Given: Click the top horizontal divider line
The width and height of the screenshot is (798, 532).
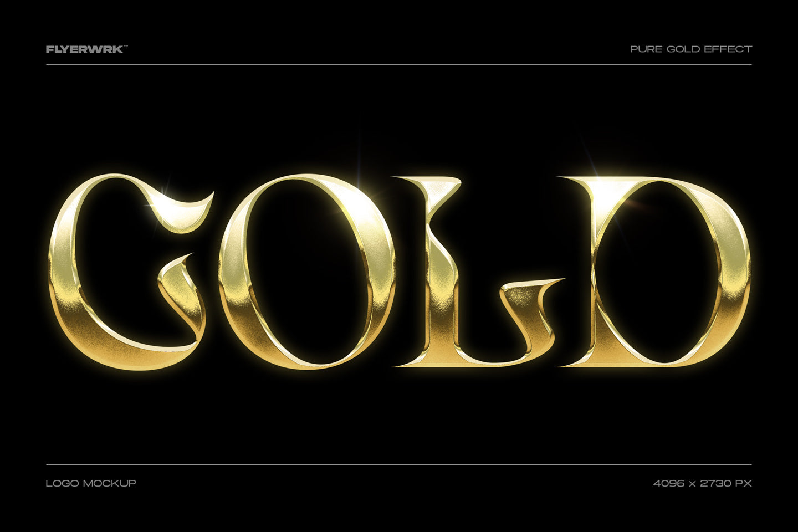Looking at the screenshot, I should [x=399, y=65].
